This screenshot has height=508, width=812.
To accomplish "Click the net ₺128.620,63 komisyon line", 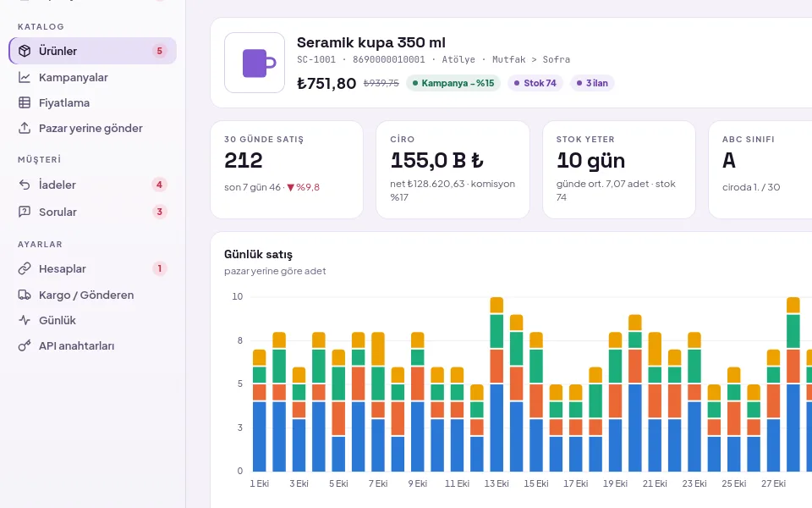I will 453,190.
